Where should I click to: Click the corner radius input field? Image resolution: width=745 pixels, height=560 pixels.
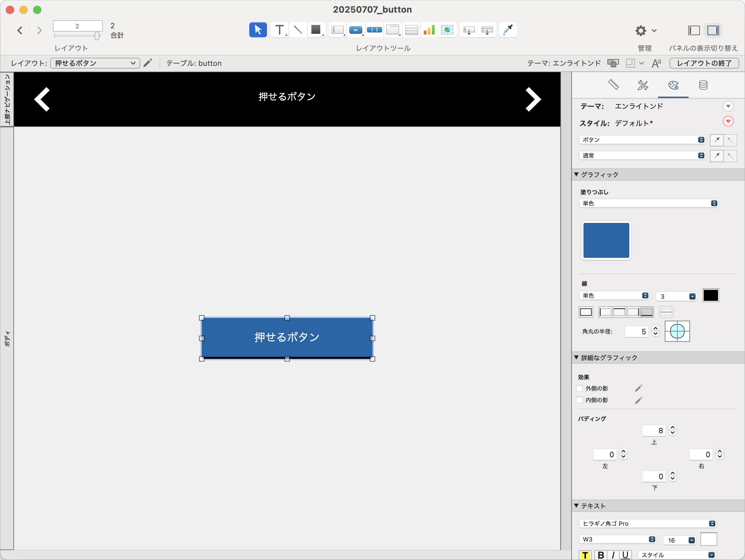coord(637,331)
